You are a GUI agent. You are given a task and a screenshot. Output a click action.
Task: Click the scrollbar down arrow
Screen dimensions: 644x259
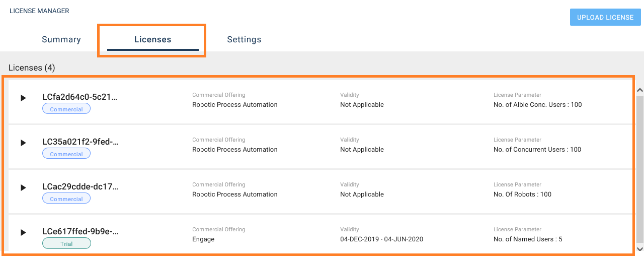coord(640,249)
